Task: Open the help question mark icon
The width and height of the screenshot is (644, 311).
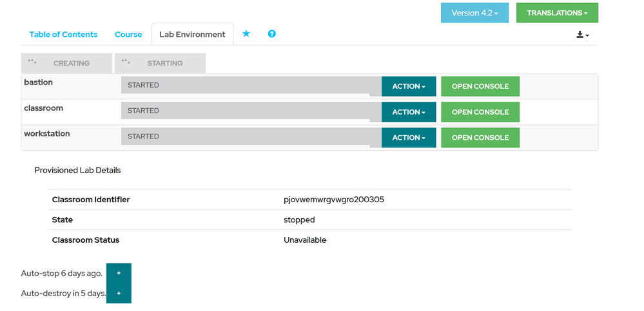Action: coord(272,34)
